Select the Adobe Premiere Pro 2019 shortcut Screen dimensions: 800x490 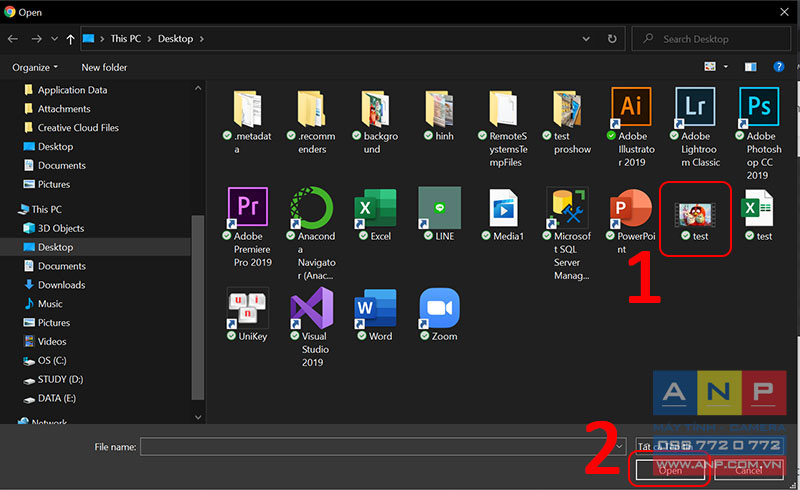coord(248,228)
